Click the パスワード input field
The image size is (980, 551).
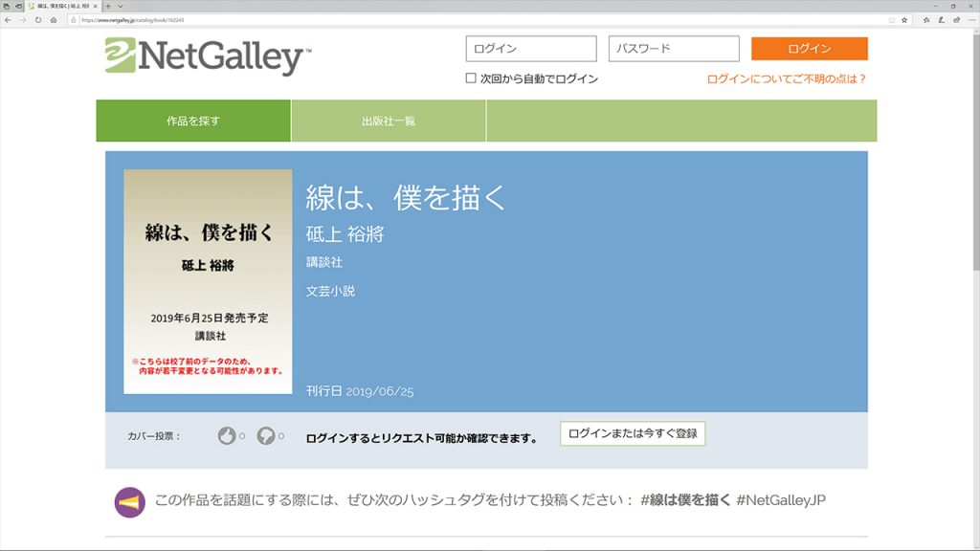[x=674, y=49]
